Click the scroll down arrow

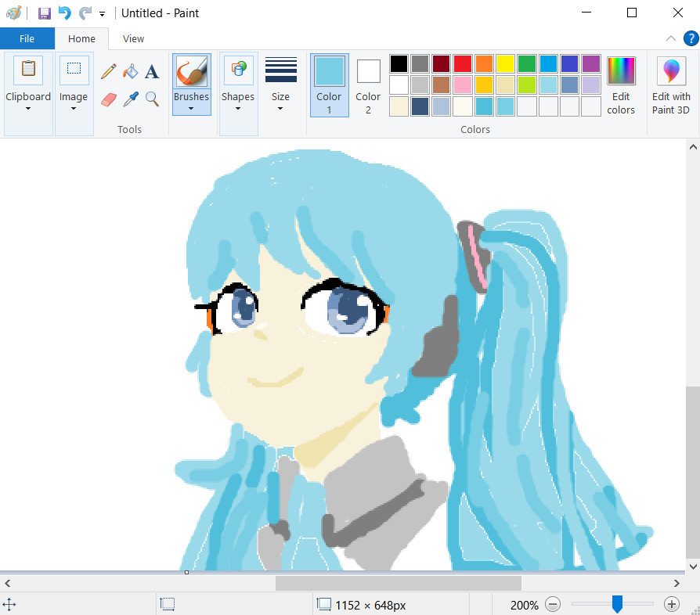[x=693, y=566]
